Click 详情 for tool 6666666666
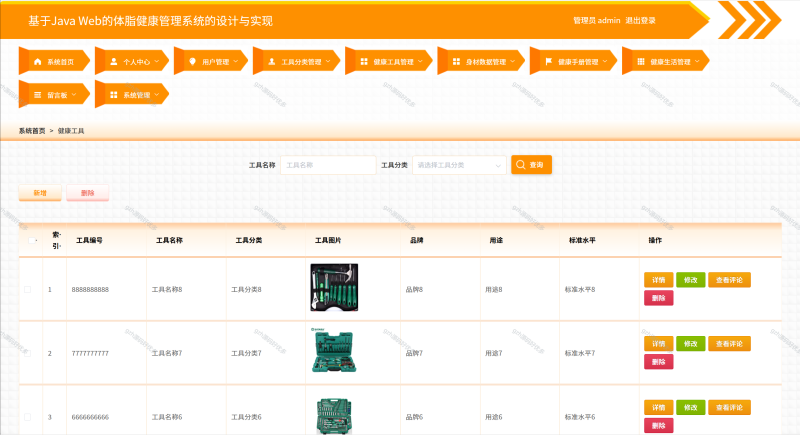The width and height of the screenshot is (800, 435). (658, 407)
